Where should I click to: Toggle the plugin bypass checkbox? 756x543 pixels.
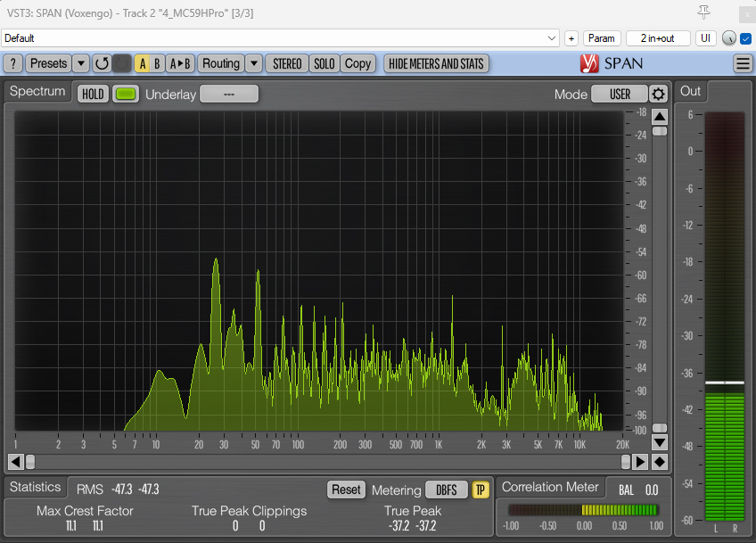[x=746, y=38]
